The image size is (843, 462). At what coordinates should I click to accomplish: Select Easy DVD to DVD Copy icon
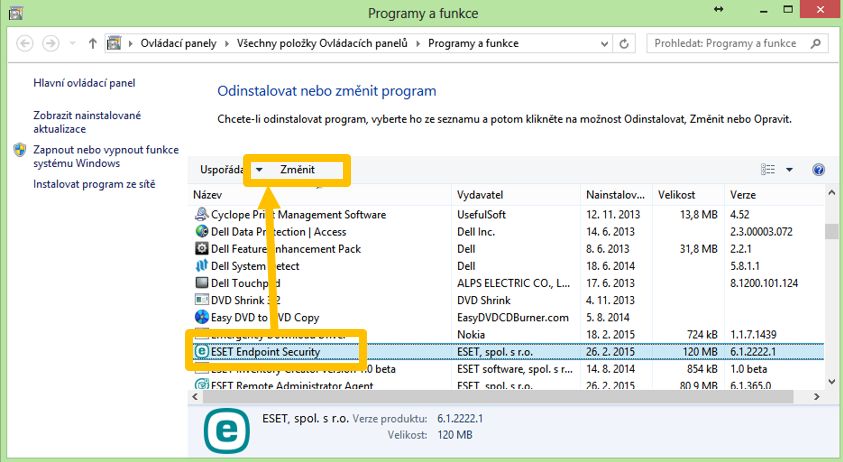coord(202,317)
